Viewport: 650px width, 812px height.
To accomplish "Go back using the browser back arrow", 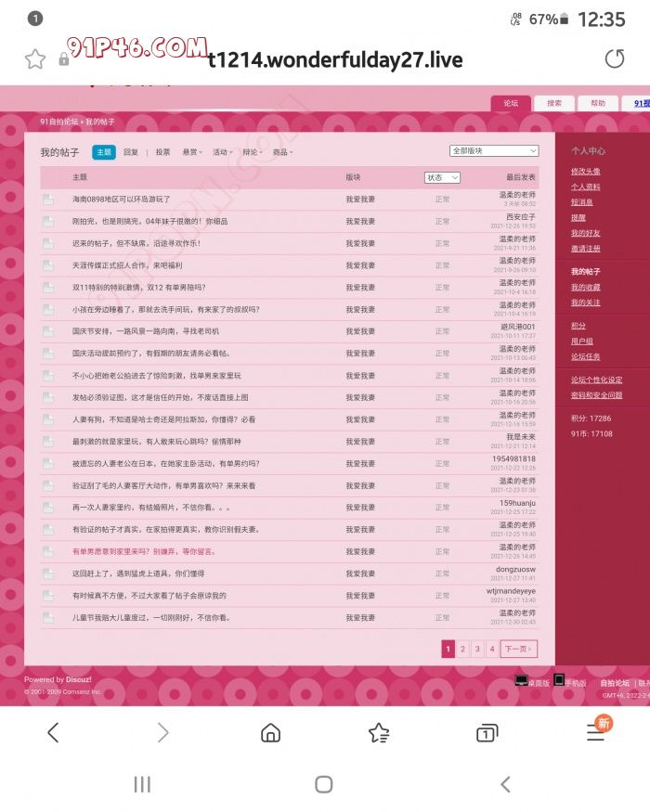I will [53, 732].
